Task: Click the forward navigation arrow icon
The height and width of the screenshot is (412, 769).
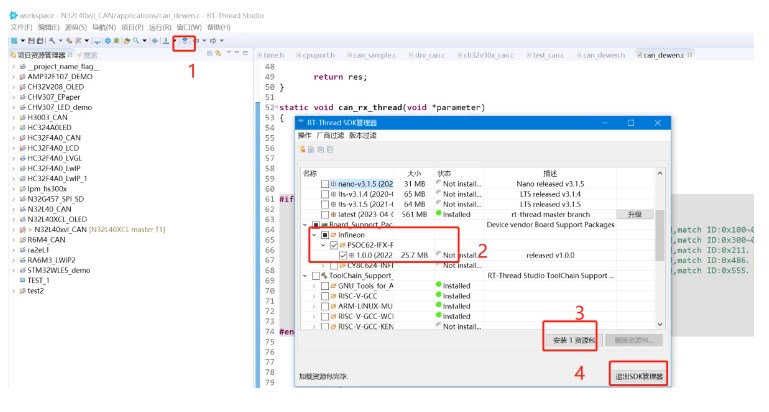Action: 213,41
